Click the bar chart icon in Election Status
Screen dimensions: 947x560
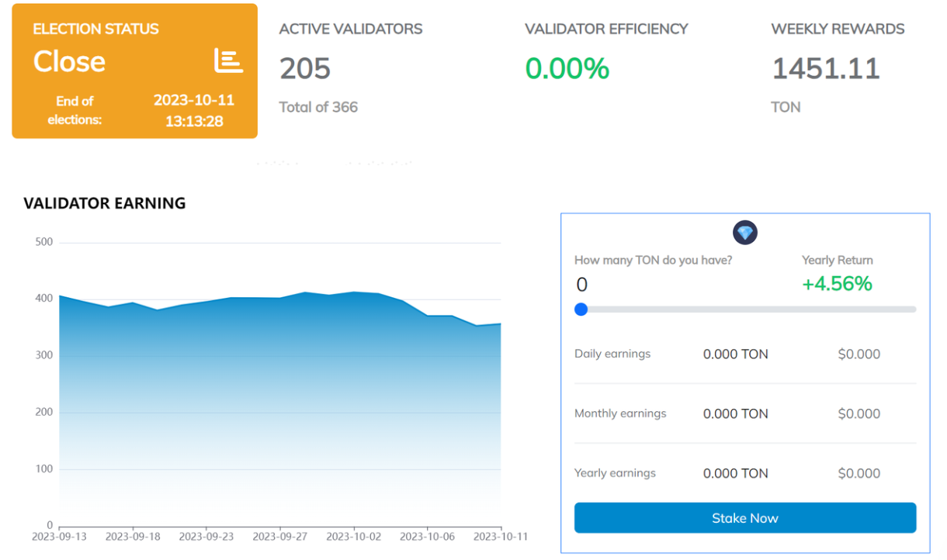228,60
